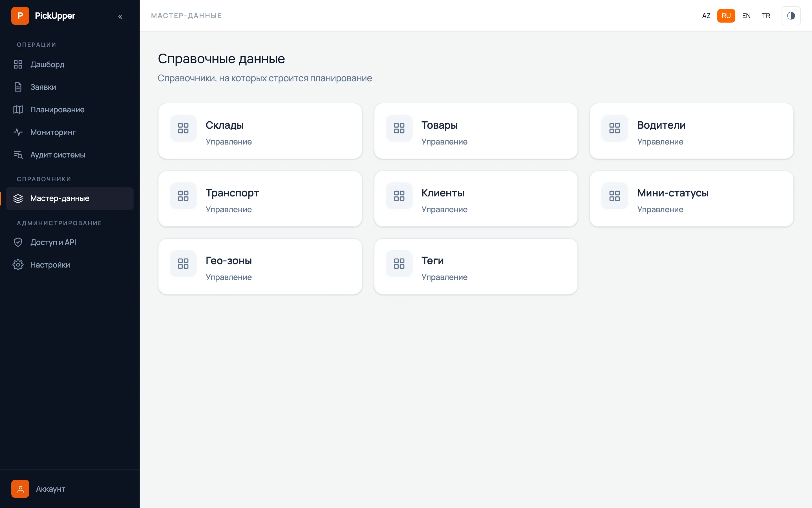Click the Мониторинг activity icon

tap(18, 132)
